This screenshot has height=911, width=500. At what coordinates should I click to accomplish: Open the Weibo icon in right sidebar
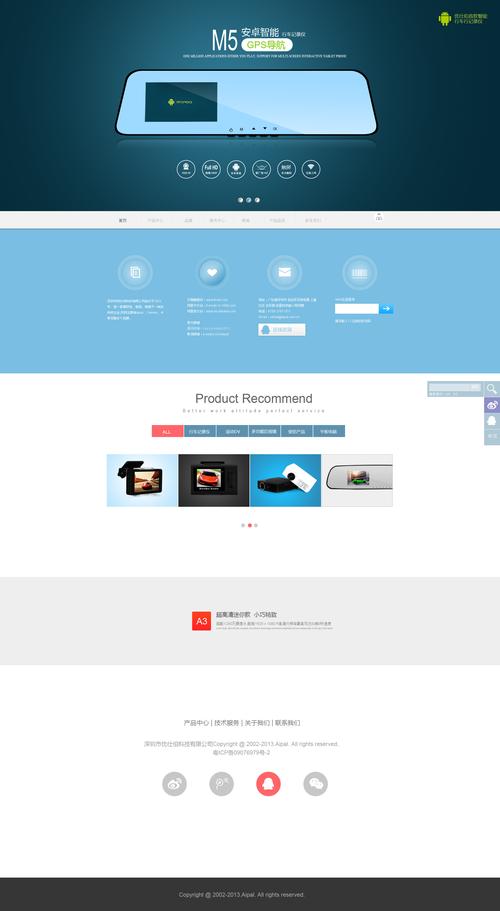coord(492,405)
